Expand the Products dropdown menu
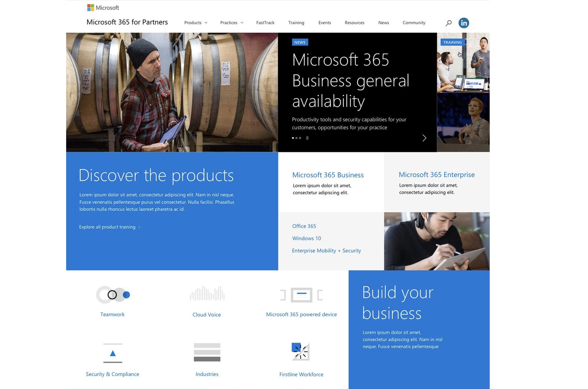The height and width of the screenshot is (389, 588). pyautogui.click(x=196, y=23)
